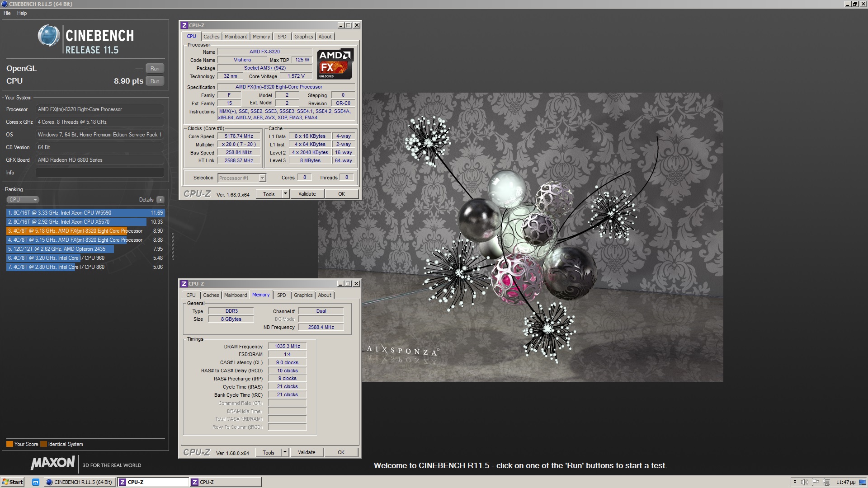Click the Identical System brown legend swatch
This screenshot has height=488, width=868.
tap(43, 444)
